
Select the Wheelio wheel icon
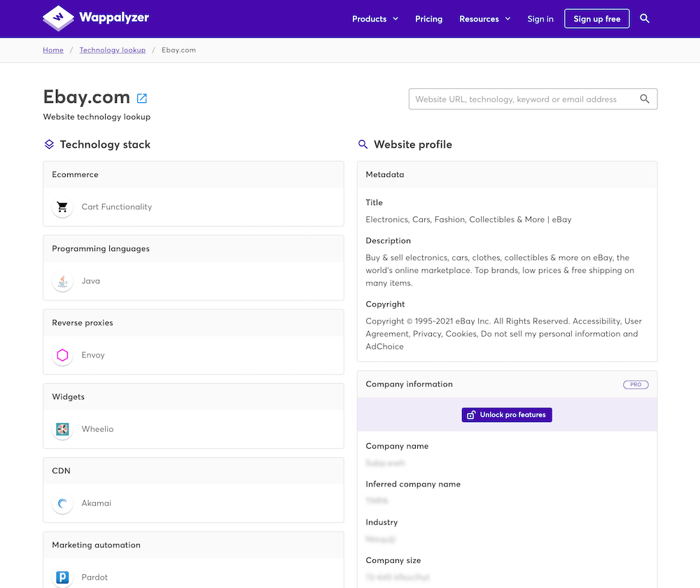62,429
